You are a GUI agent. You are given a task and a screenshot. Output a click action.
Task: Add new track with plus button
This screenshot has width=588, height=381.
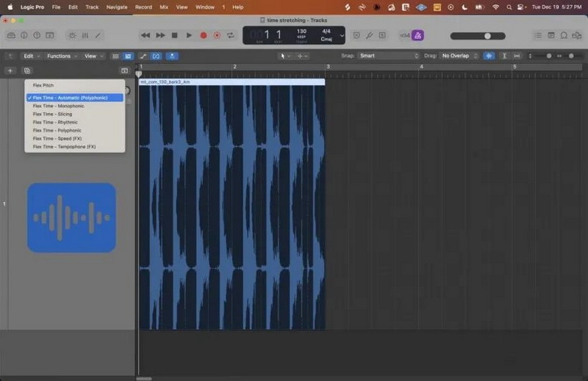pyautogui.click(x=10, y=70)
